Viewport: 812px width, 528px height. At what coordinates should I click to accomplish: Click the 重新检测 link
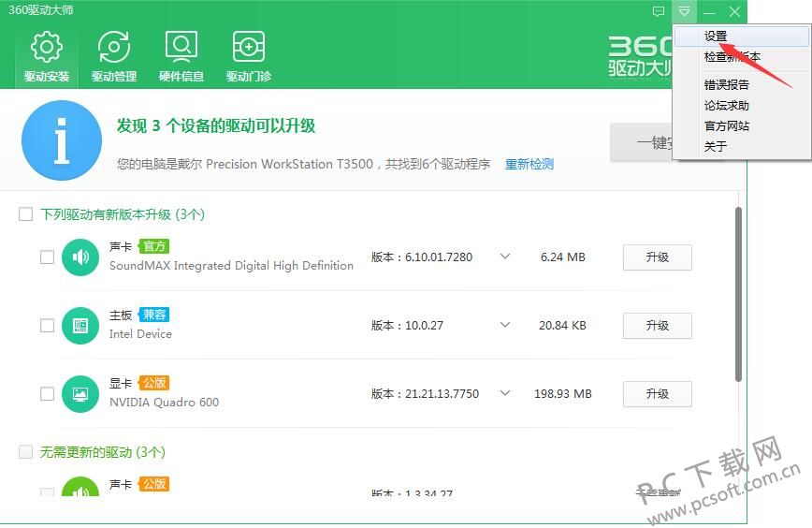[529, 164]
